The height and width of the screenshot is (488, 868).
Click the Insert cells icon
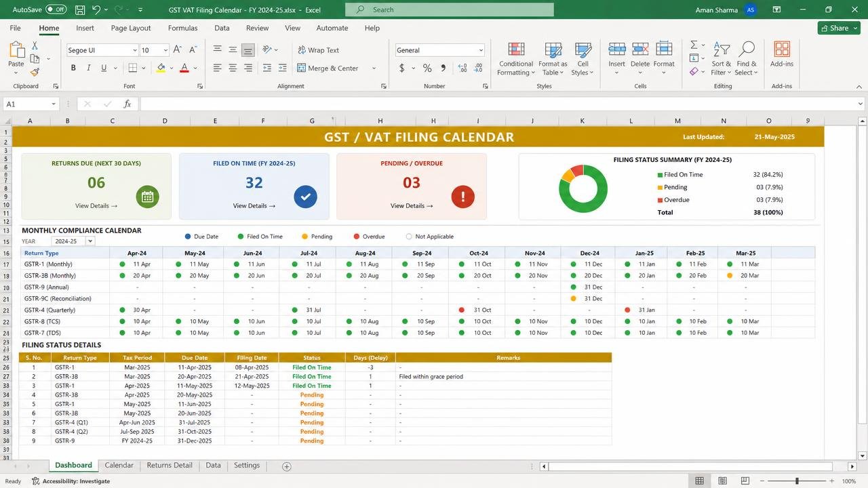point(616,50)
